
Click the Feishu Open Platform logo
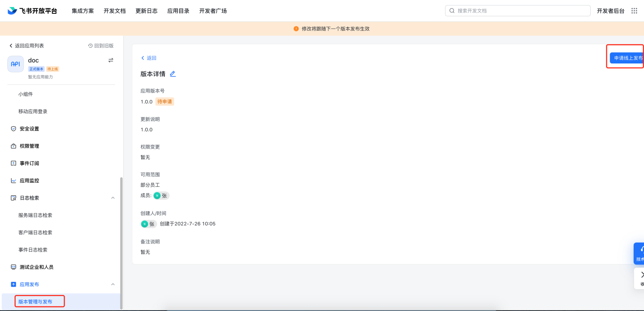pos(32,11)
